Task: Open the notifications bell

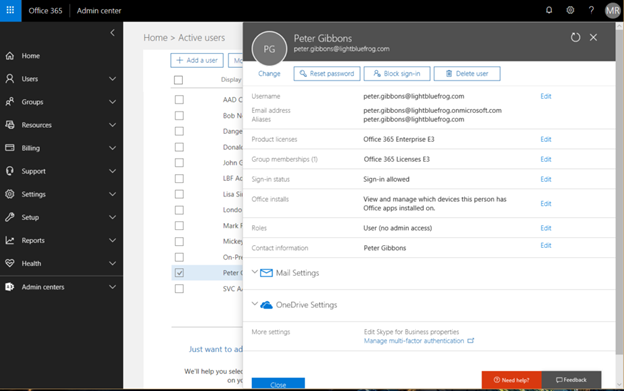Action: click(549, 10)
